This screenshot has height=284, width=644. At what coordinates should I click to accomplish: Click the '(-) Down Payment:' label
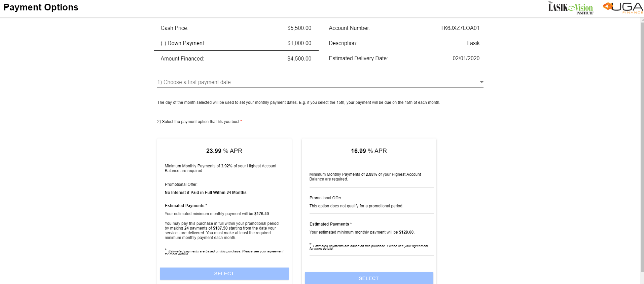click(x=183, y=43)
